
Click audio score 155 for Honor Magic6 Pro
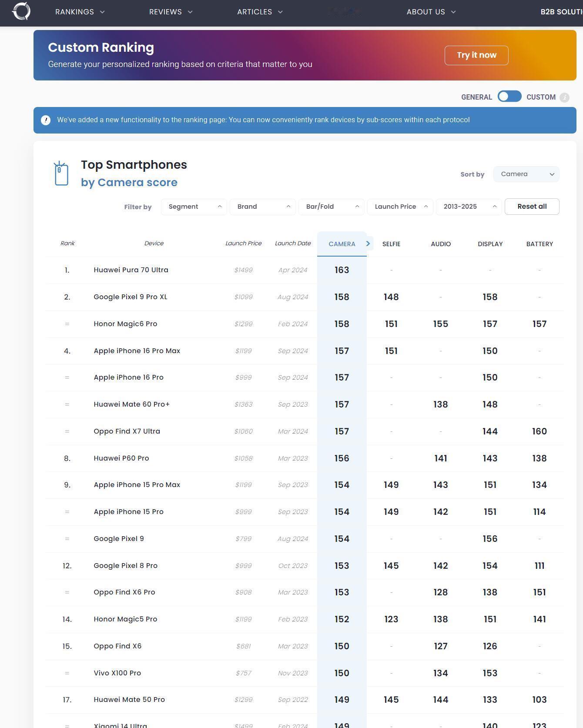click(x=441, y=324)
